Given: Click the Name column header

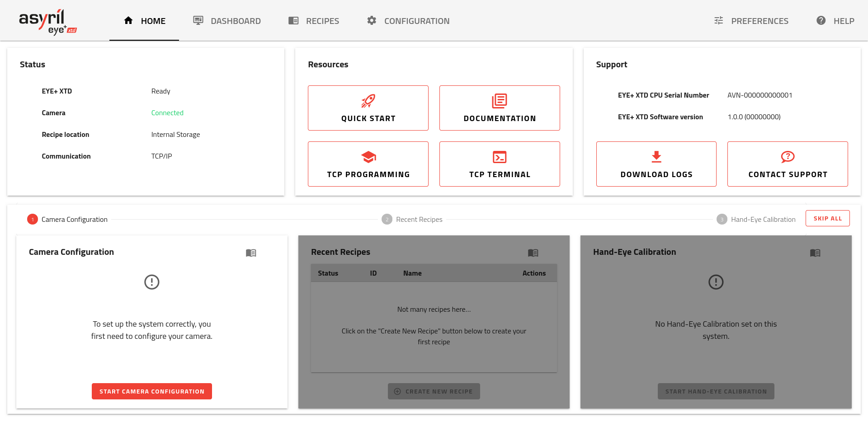Looking at the screenshot, I should coord(412,273).
